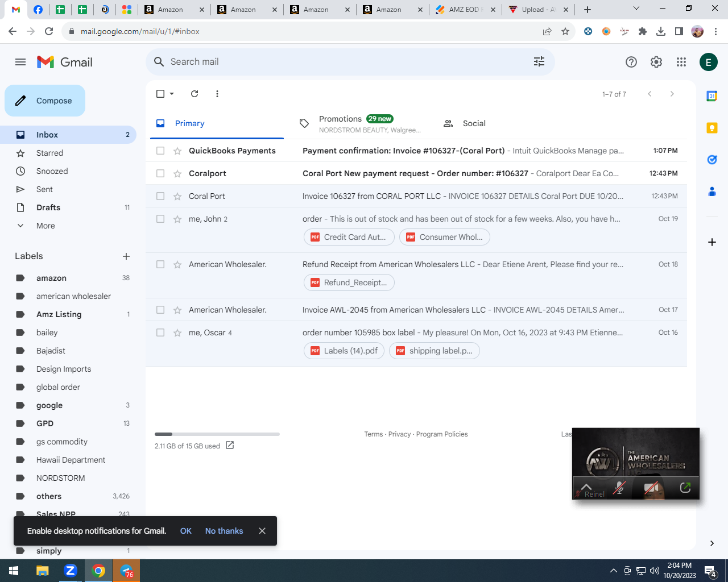Open storage management link icon
The height and width of the screenshot is (582, 728).
(x=230, y=445)
